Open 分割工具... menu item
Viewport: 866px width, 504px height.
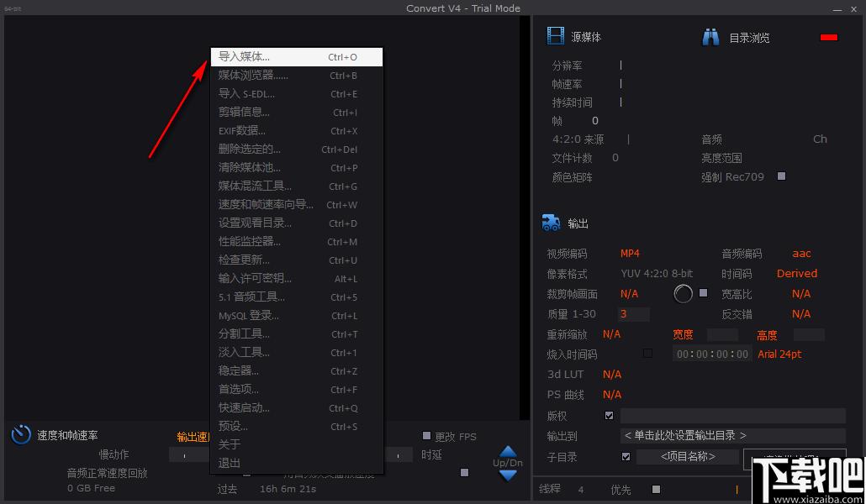pyautogui.click(x=297, y=334)
